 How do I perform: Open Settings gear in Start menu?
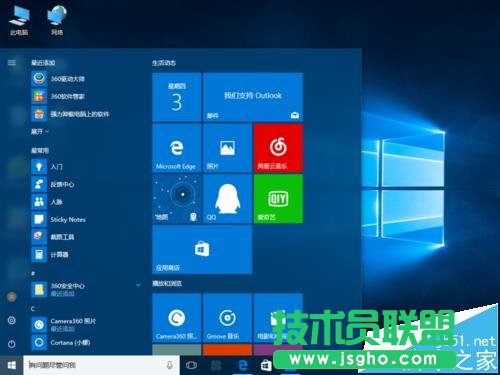(12, 320)
